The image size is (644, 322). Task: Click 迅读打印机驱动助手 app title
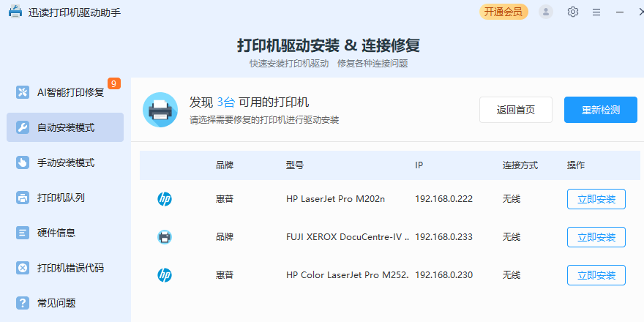[75, 12]
